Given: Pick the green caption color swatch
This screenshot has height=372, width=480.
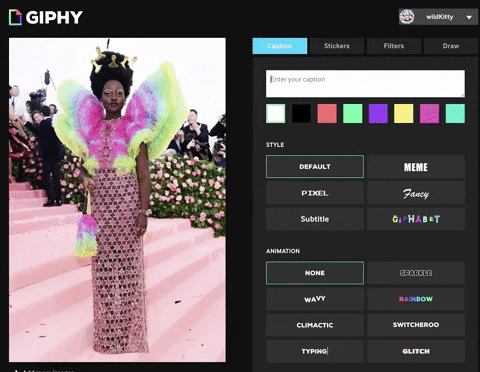Looking at the screenshot, I should (353, 114).
